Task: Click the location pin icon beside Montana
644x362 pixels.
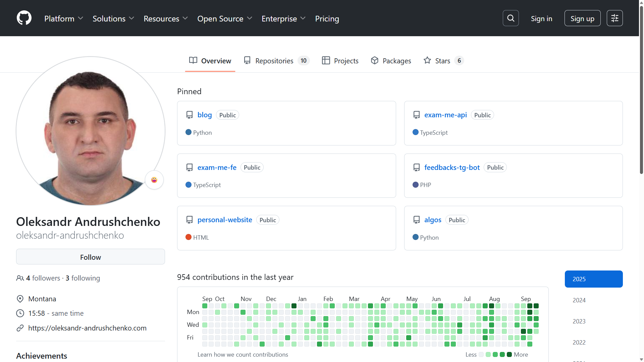Action: click(x=20, y=299)
